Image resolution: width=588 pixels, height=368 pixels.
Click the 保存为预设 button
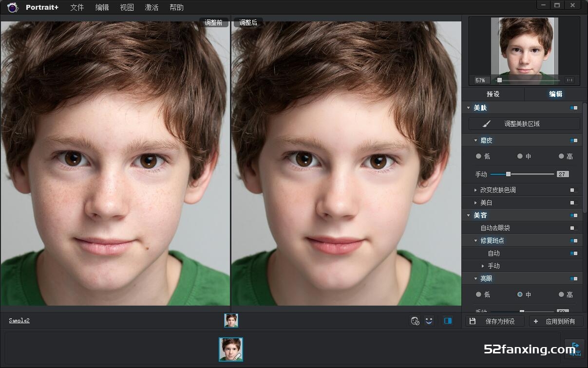(x=495, y=321)
